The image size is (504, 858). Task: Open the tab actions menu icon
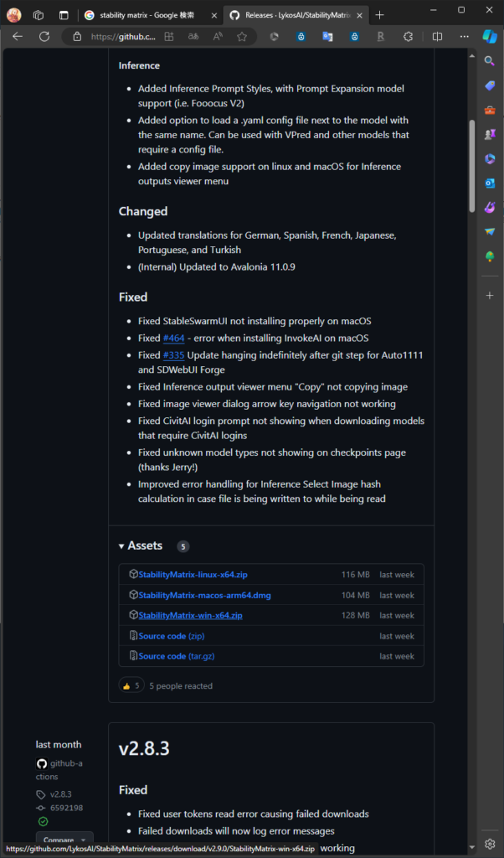point(64,15)
